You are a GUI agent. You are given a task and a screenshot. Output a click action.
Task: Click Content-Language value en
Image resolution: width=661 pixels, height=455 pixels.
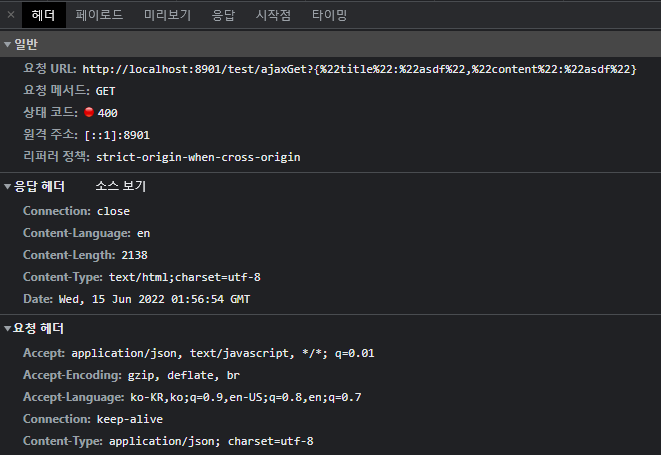pyautogui.click(x=143, y=233)
